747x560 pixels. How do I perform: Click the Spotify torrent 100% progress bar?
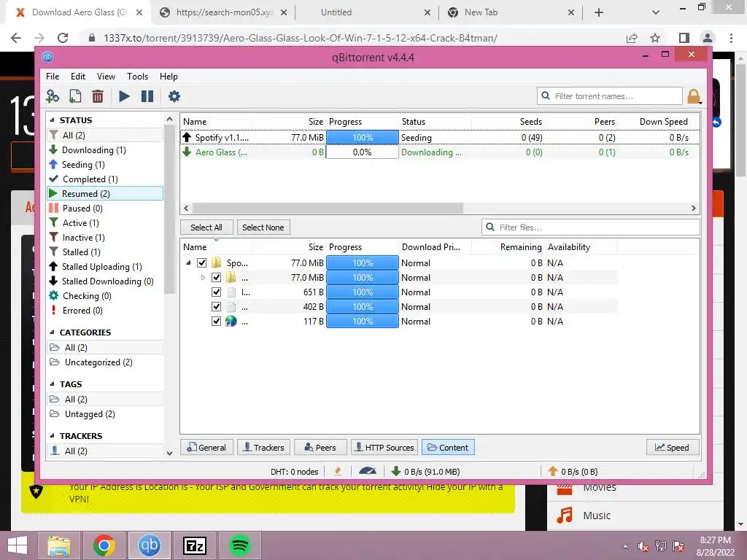tap(362, 138)
